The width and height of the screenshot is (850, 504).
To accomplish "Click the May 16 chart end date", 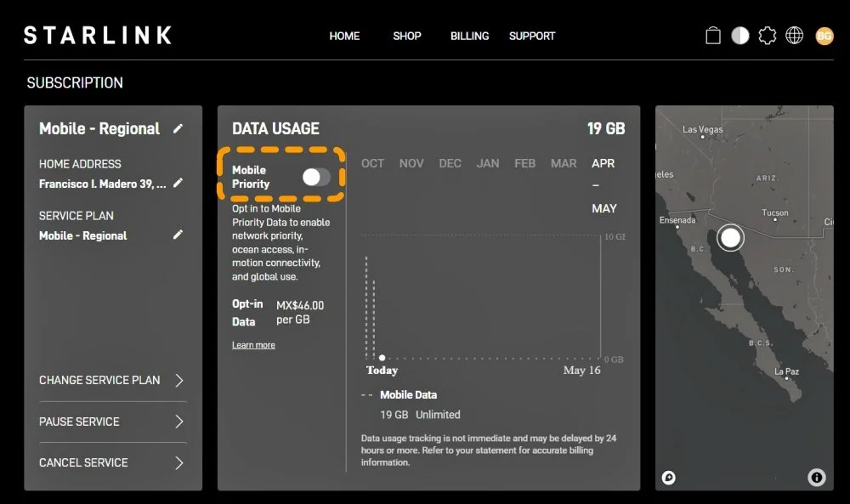I will pyautogui.click(x=581, y=371).
